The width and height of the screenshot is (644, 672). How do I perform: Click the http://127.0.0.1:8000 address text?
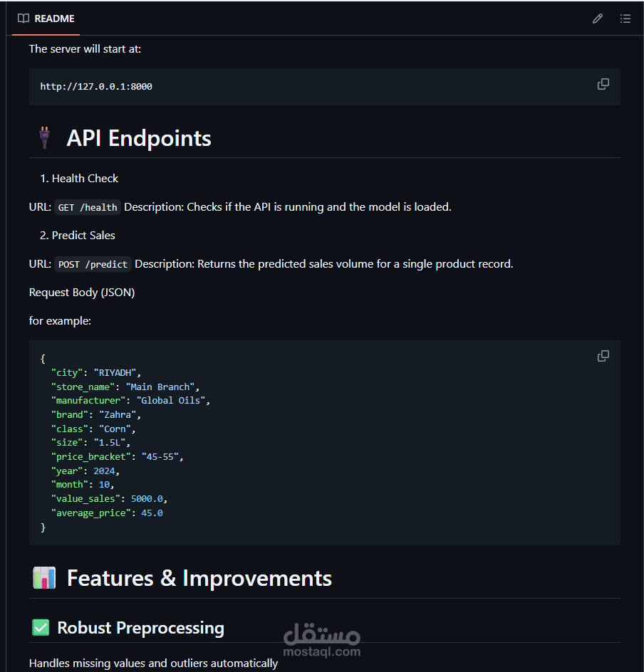click(x=96, y=87)
